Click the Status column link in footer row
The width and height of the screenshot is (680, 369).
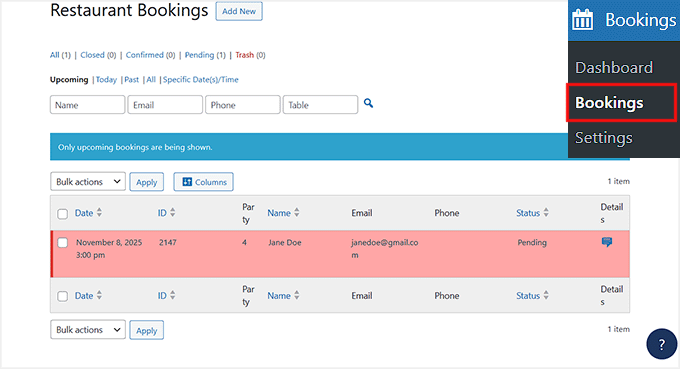tap(528, 296)
